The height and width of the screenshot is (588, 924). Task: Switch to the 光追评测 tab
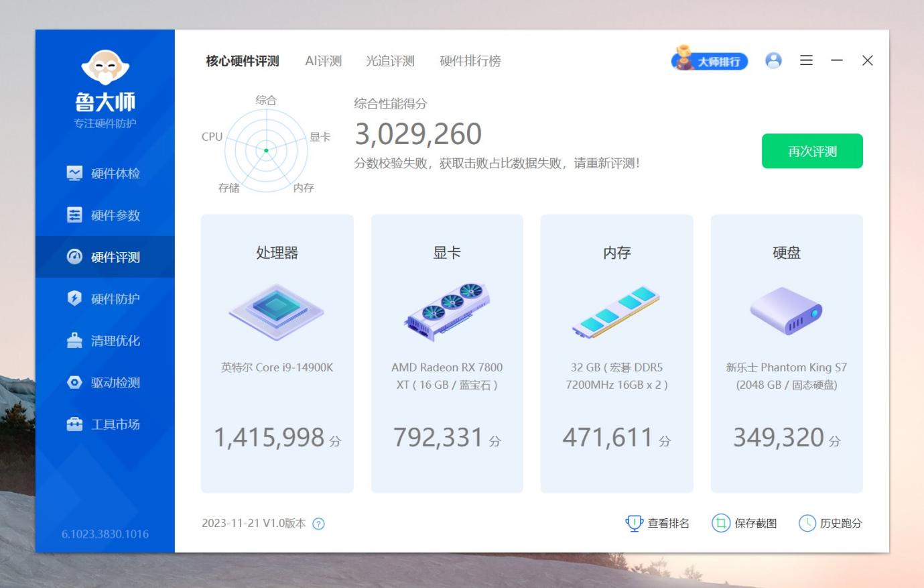390,61
